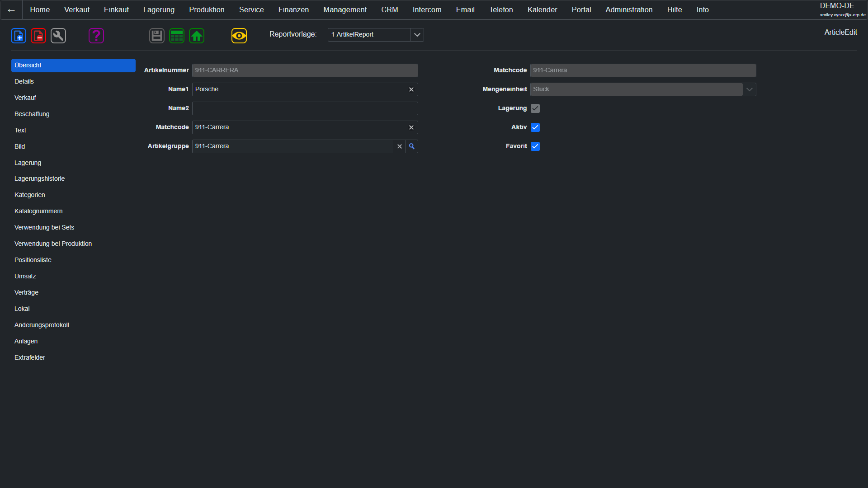Screen dimensions: 868x488
Task: Click the Artikelgruppe magnifier search icon
Action: 412,146
